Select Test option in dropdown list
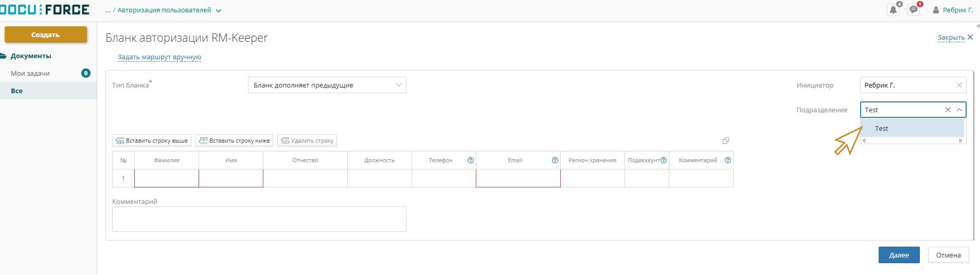Screen dimensions: 980x275 click(x=913, y=128)
